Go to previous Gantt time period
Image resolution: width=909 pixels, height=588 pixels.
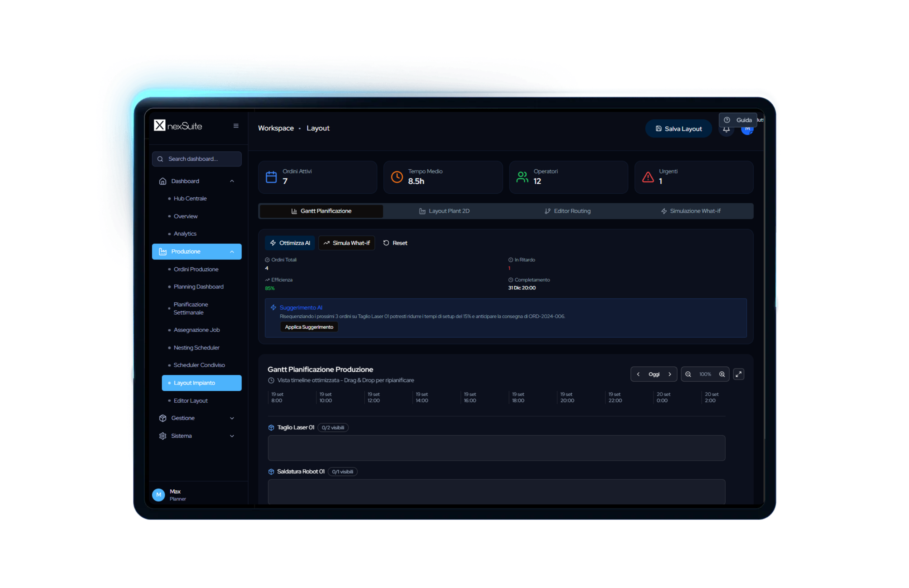coord(638,374)
